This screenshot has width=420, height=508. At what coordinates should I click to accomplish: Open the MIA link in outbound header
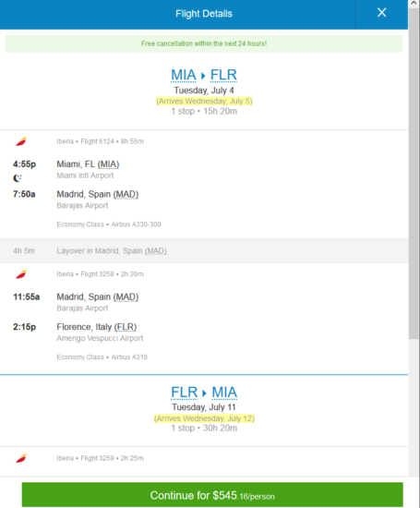pos(184,75)
